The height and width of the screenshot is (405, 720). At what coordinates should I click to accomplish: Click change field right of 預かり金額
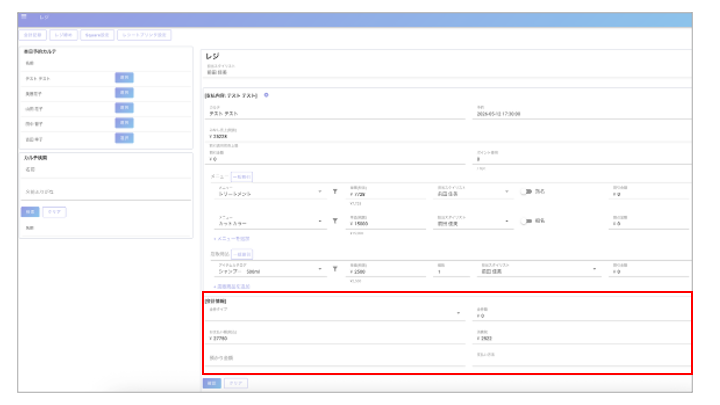[x=581, y=358]
